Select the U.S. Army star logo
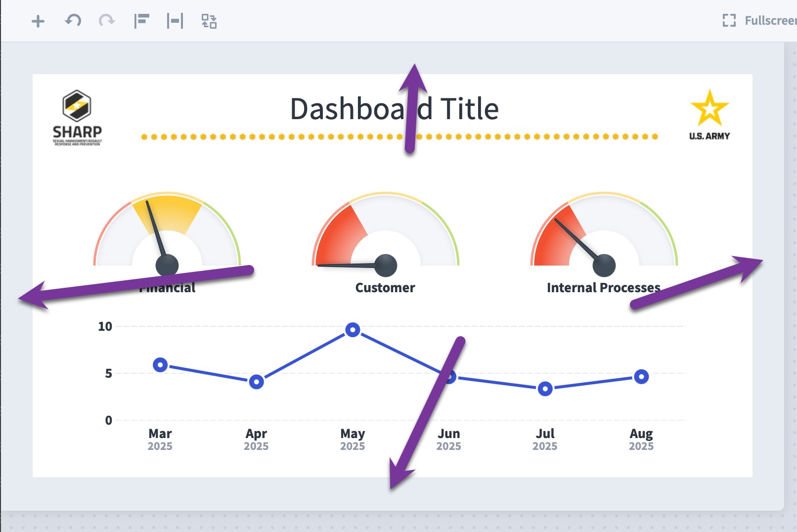This screenshot has height=532, width=797. pyautogui.click(x=709, y=115)
